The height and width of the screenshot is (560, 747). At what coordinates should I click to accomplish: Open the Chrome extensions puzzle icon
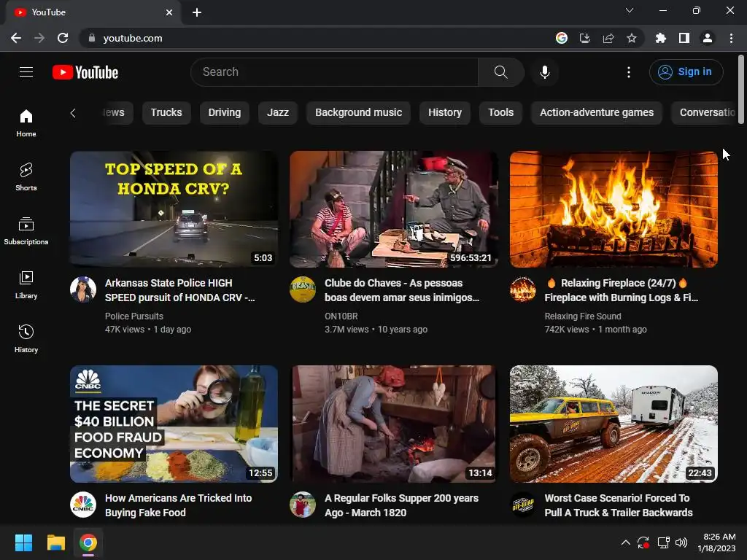(x=661, y=38)
